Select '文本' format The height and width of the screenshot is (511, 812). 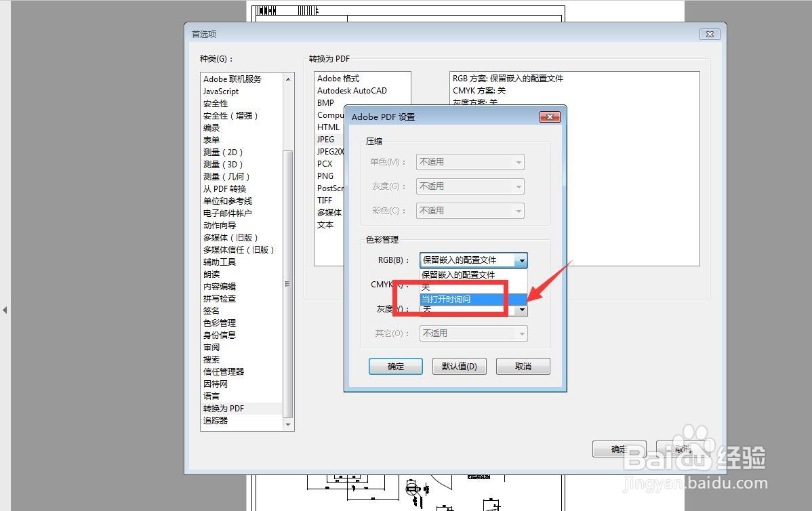(x=325, y=225)
